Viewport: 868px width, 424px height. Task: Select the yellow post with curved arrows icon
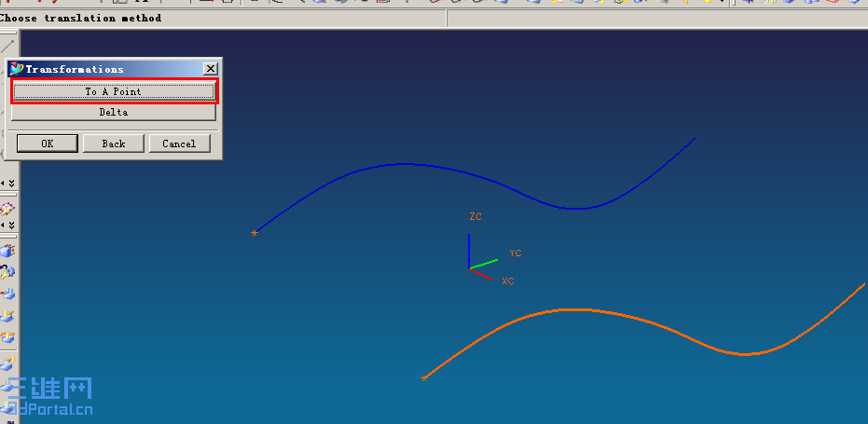pyautogui.click(x=7, y=337)
